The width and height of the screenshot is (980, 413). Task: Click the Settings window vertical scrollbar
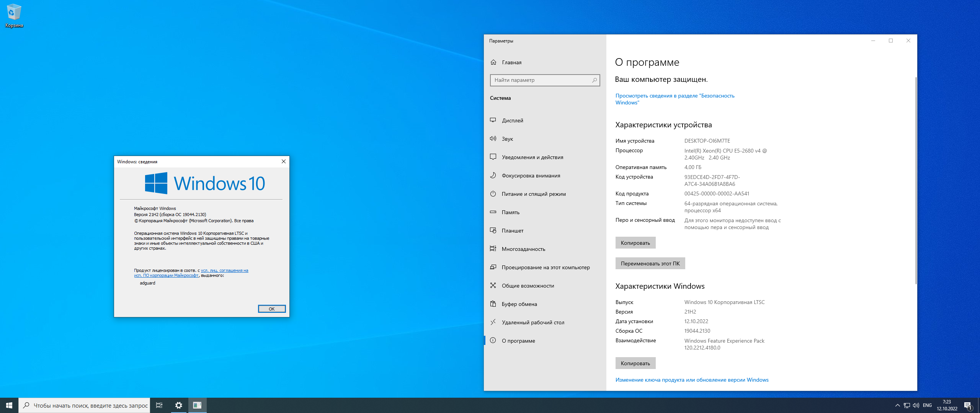pyautogui.click(x=916, y=180)
